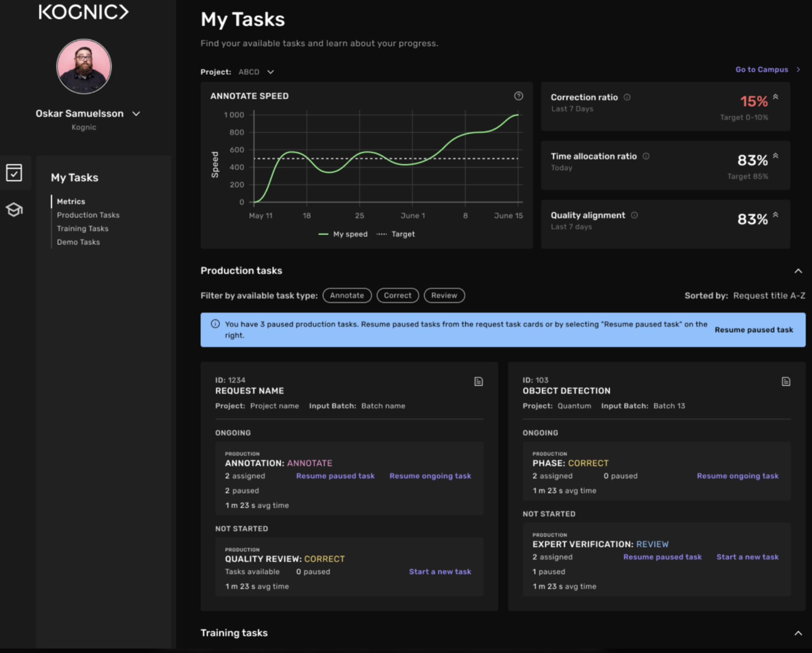812x653 pixels.
Task: Click the Correction ratio info icon
Action: (x=627, y=97)
